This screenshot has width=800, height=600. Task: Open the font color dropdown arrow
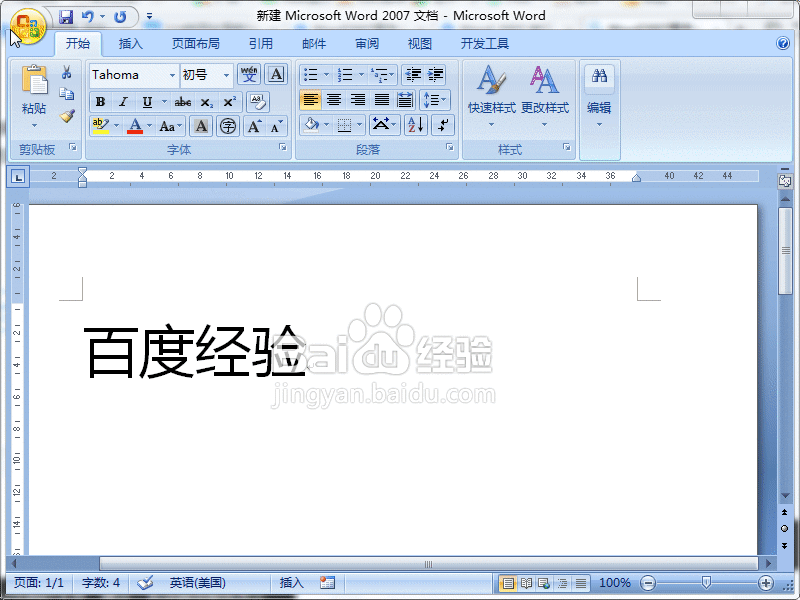tap(149, 126)
